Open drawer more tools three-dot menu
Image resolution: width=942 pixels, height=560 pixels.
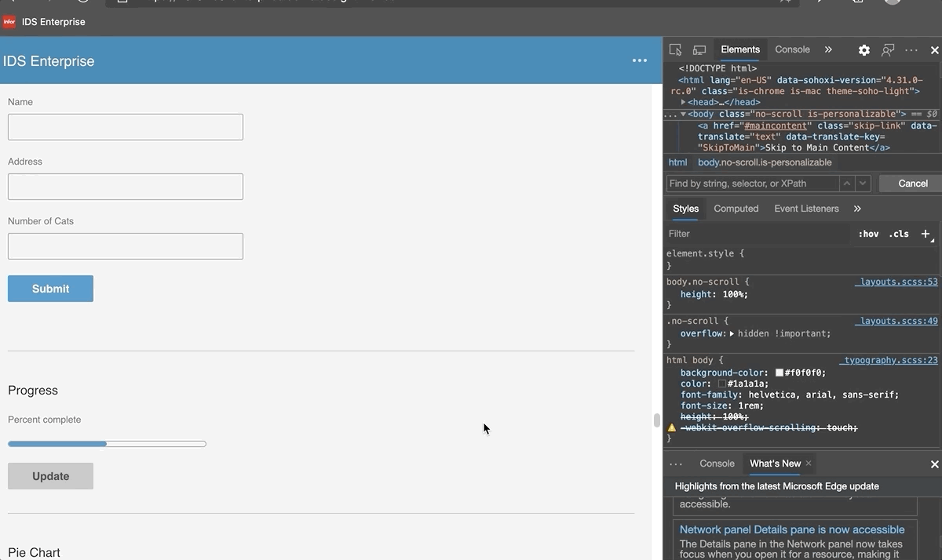click(676, 464)
